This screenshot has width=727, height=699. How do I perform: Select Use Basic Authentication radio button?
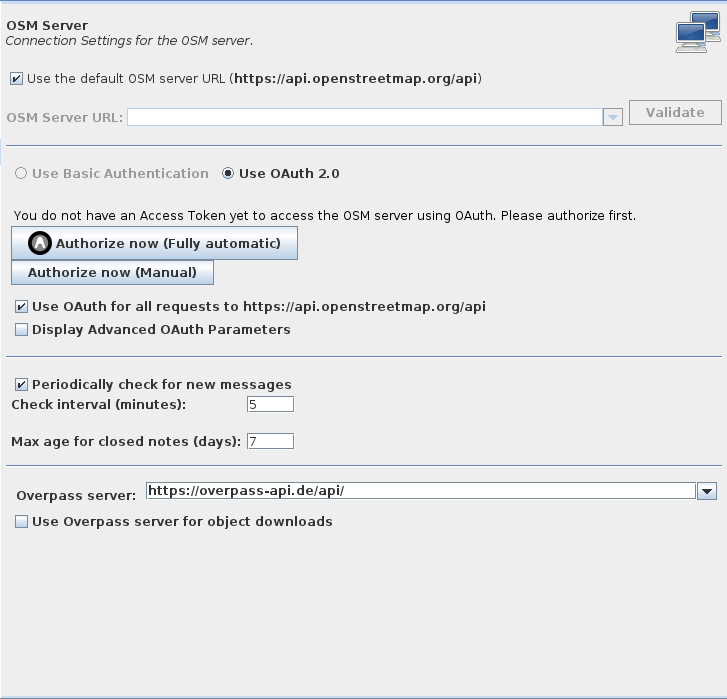[x=21, y=173]
